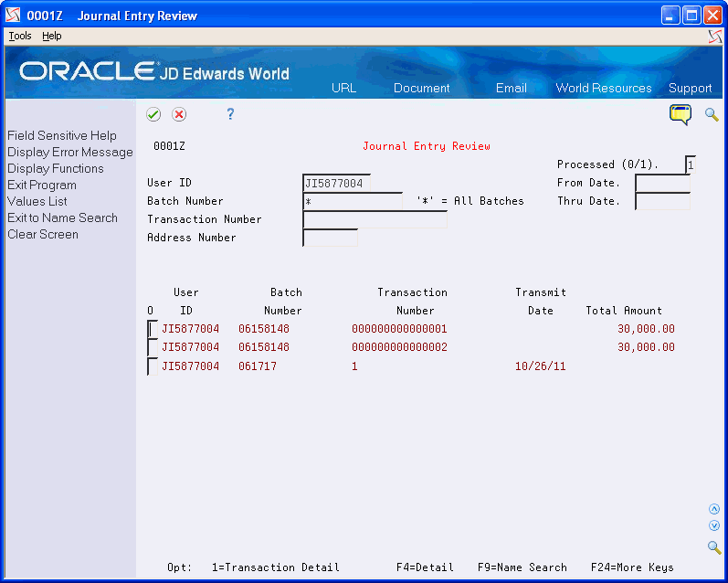The height and width of the screenshot is (583, 728).
Task: Click the F4=Detail function key text
Action: (425, 567)
